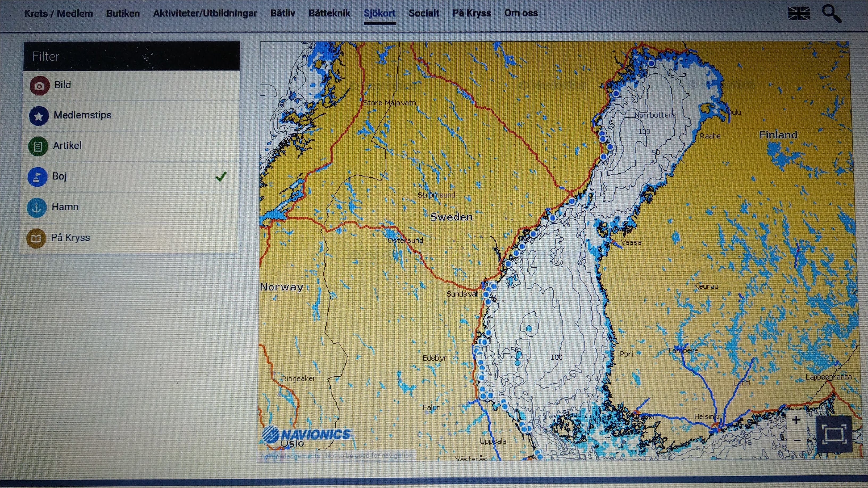Switch language with the UK flag icon

click(799, 14)
